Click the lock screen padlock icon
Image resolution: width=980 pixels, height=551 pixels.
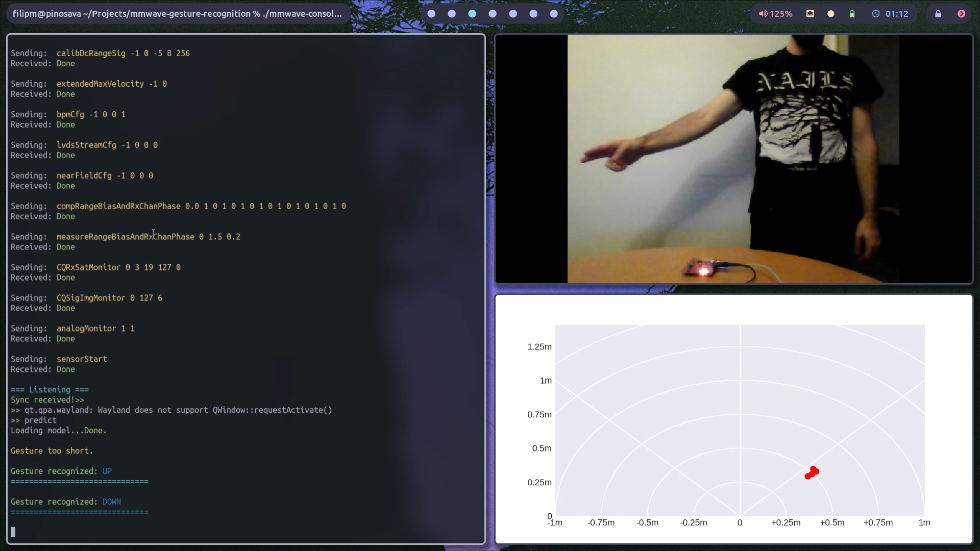pos(938,14)
